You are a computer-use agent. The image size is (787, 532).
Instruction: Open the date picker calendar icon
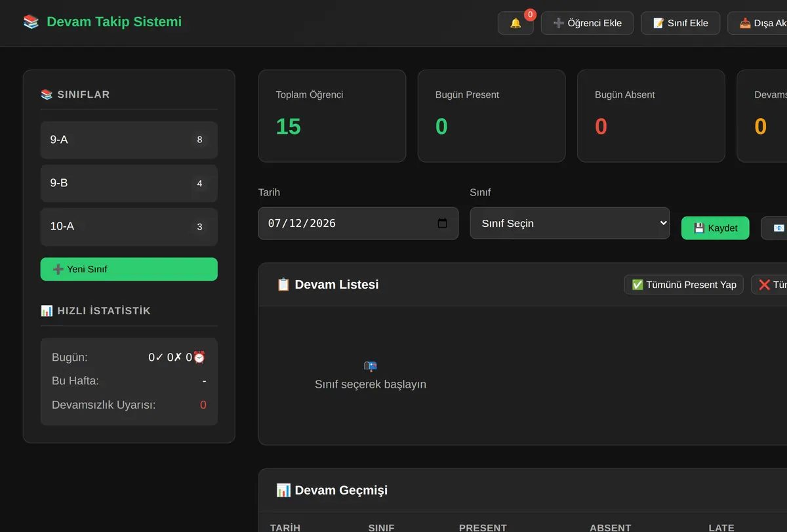[443, 223]
